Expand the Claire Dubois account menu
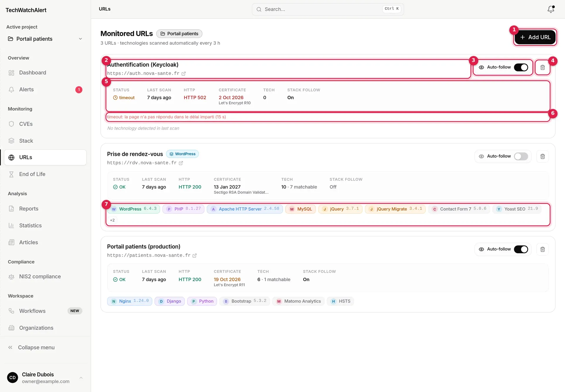 tap(45, 378)
